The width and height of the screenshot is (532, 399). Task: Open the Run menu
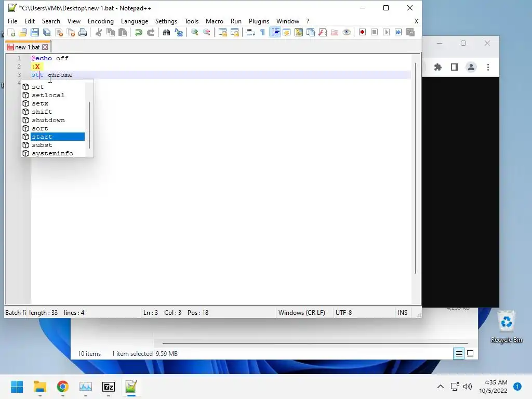(236, 21)
